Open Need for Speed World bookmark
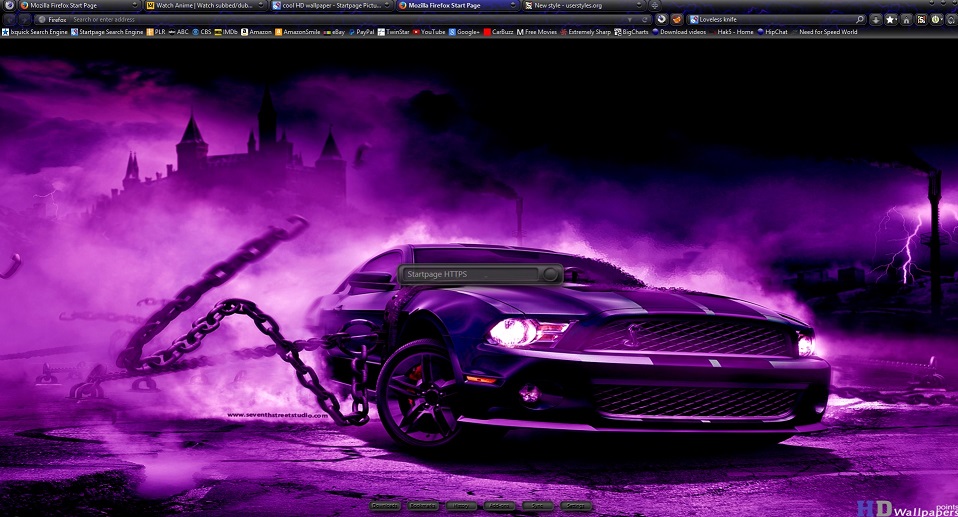 click(824, 32)
